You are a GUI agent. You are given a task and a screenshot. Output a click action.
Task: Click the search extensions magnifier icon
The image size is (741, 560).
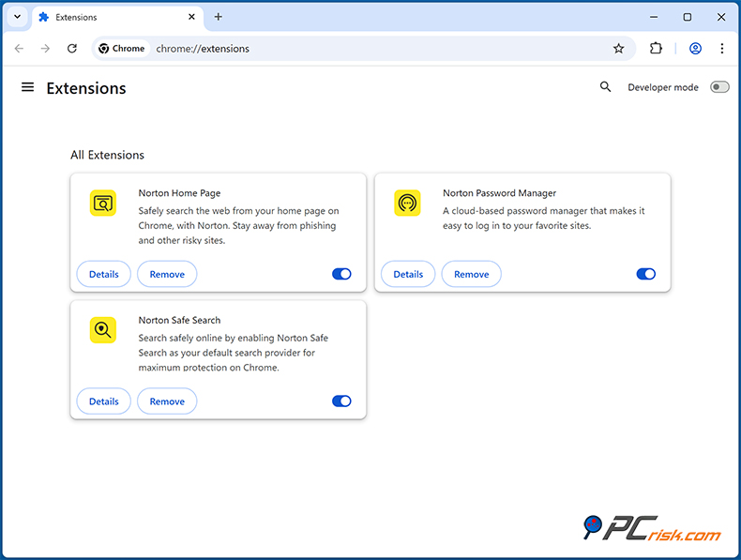[605, 87]
